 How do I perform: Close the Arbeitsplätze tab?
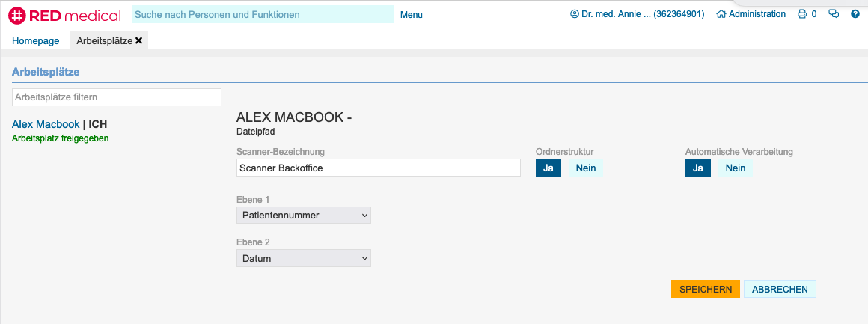click(x=139, y=40)
